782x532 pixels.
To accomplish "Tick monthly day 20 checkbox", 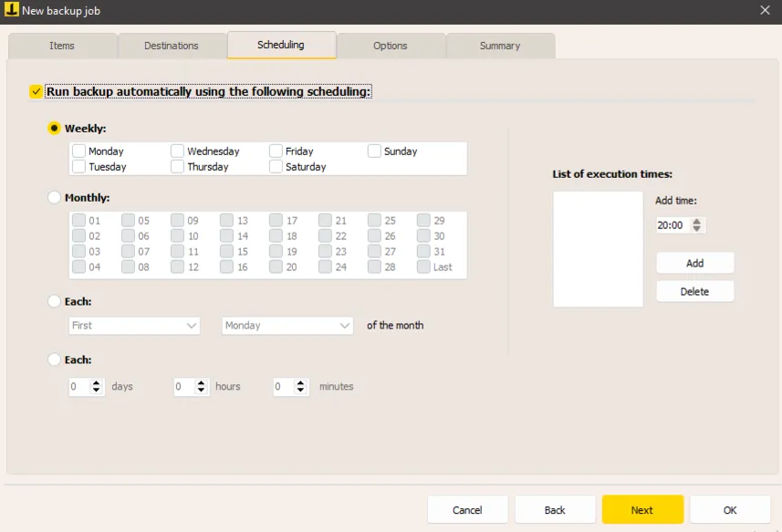I will pos(276,266).
